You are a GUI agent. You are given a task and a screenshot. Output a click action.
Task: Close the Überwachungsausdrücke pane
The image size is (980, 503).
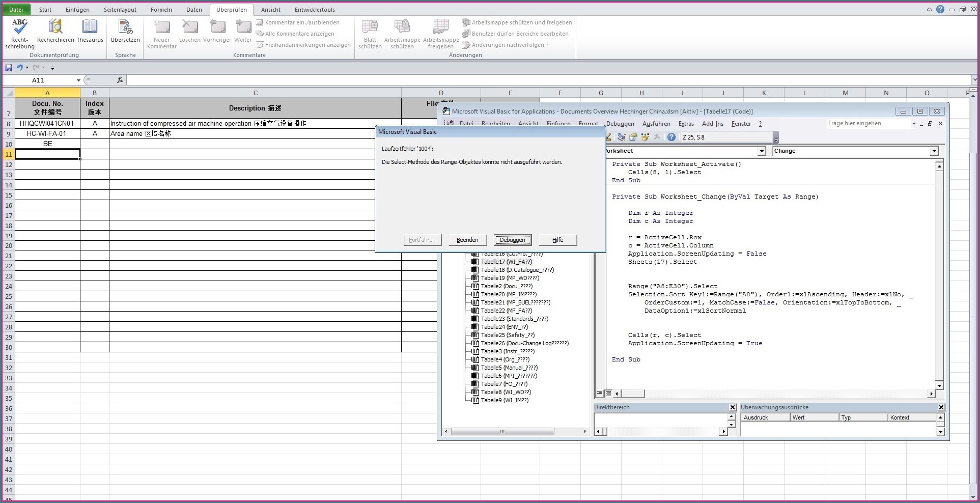[941, 407]
